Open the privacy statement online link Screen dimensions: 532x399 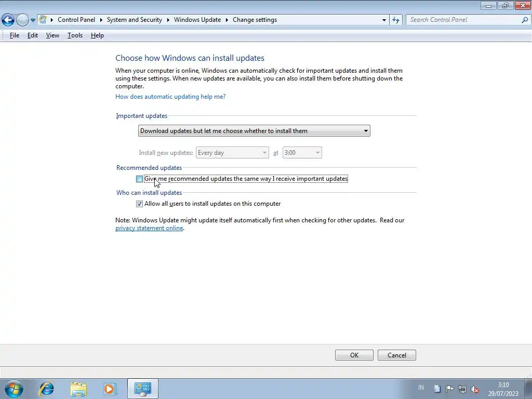pyautogui.click(x=149, y=228)
